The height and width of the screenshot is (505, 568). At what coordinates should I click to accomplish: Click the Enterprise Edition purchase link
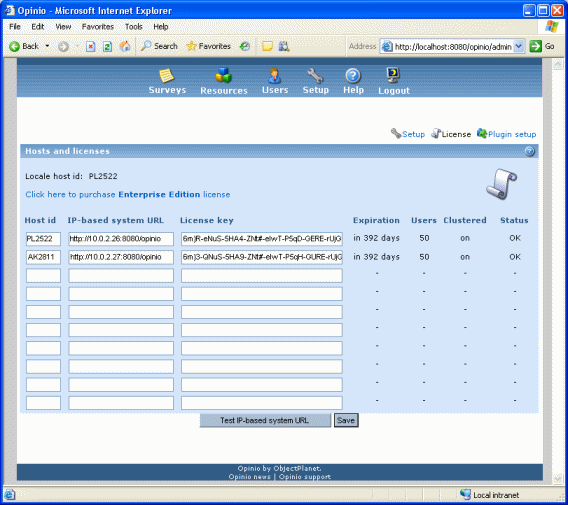[128, 195]
